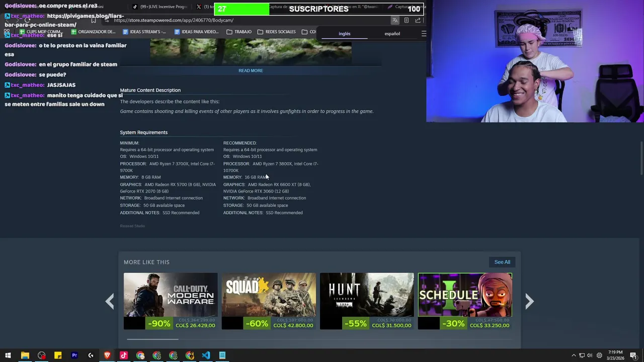Image resolution: width=644 pixels, height=362 pixels.
Task: Open the Windows notification center
Action: [x=633, y=355]
